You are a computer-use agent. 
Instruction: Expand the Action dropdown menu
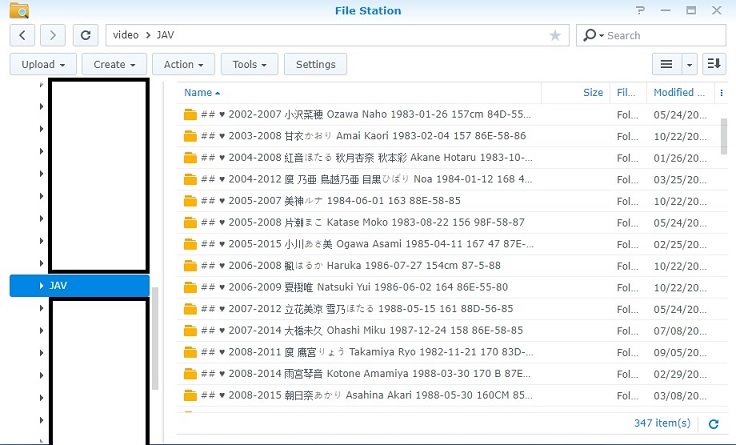click(x=184, y=64)
